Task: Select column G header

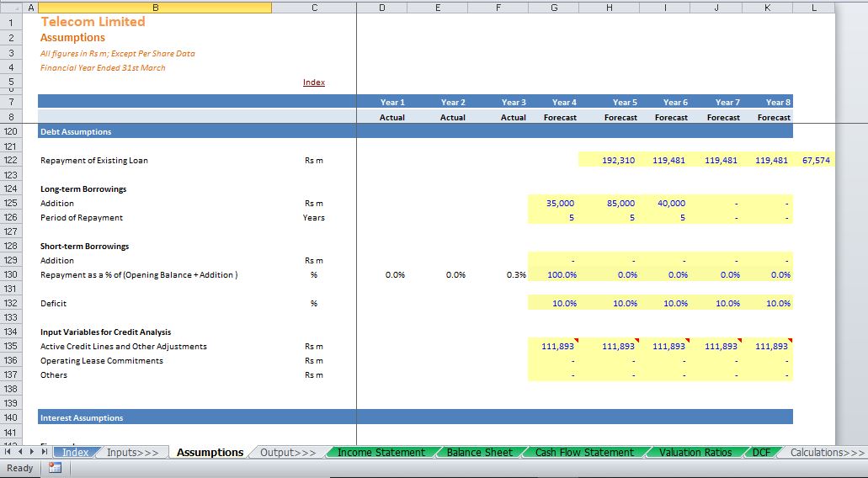Action: [x=554, y=8]
